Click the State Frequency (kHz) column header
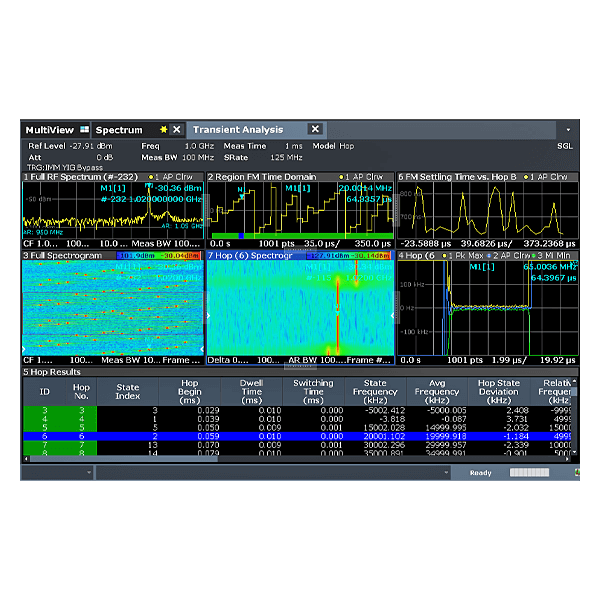This screenshot has height=600, width=600. (x=375, y=391)
